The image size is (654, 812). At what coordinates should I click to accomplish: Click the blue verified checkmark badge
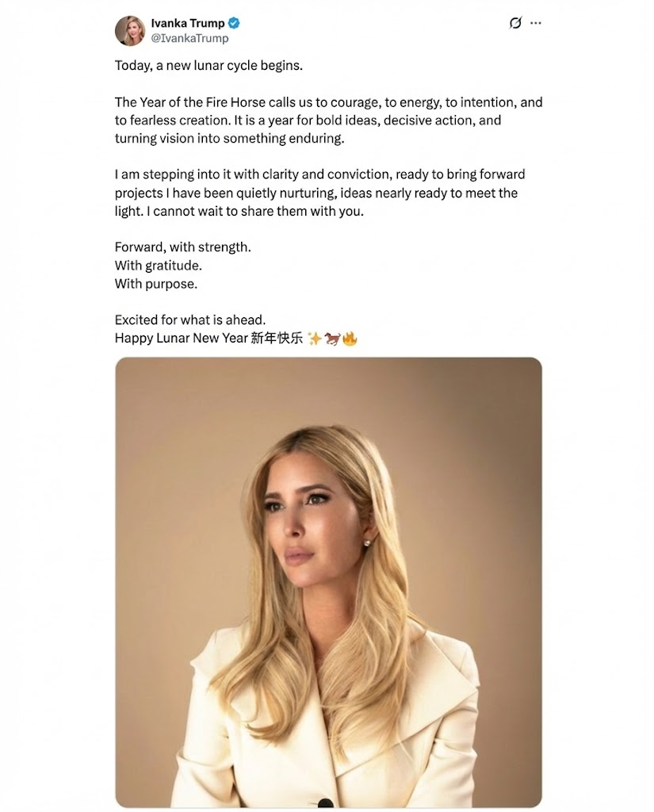234,23
